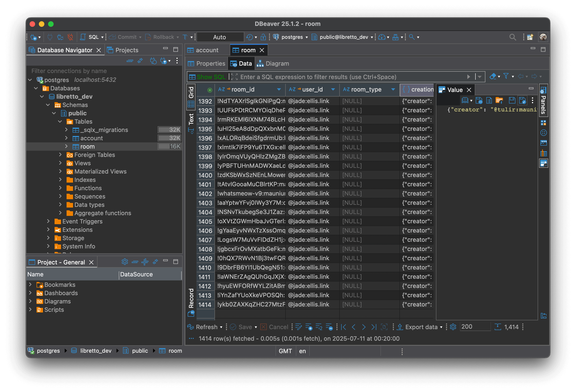Clear result filters with eraser icon
Viewport: 576px width, 392px height.
pyautogui.click(x=493, y=77)
